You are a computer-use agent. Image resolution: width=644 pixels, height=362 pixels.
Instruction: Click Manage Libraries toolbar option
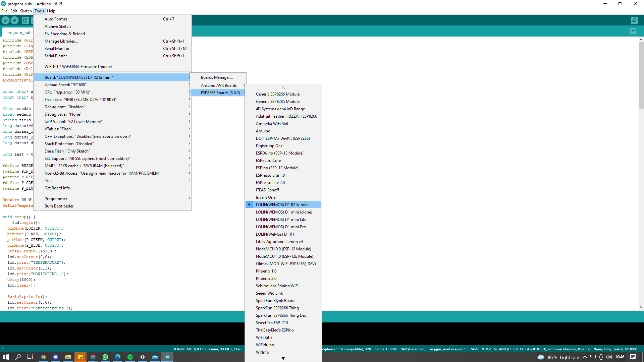(x=61, y=41)
